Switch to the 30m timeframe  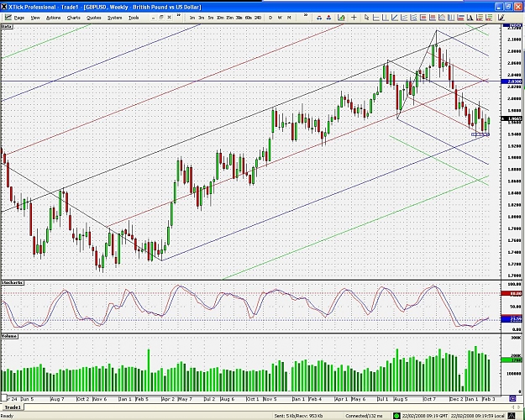239,18
